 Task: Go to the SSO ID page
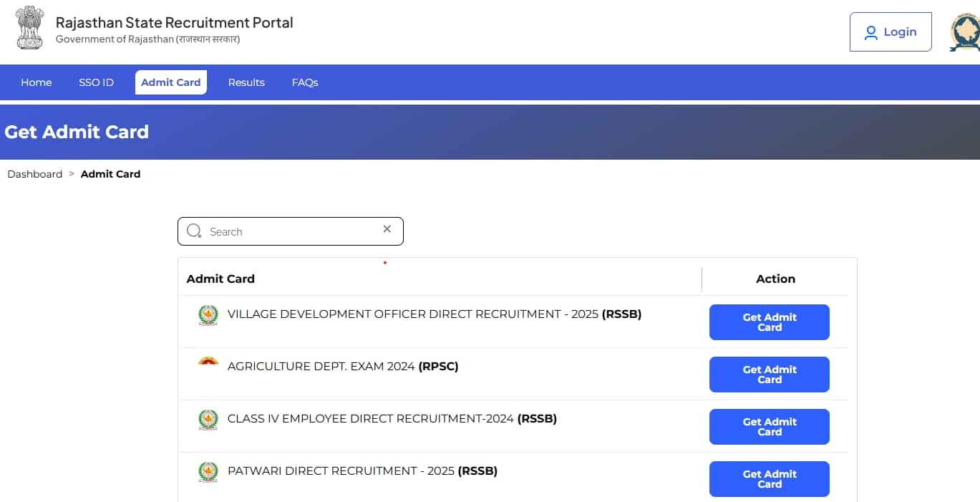(x=96, y=82)
